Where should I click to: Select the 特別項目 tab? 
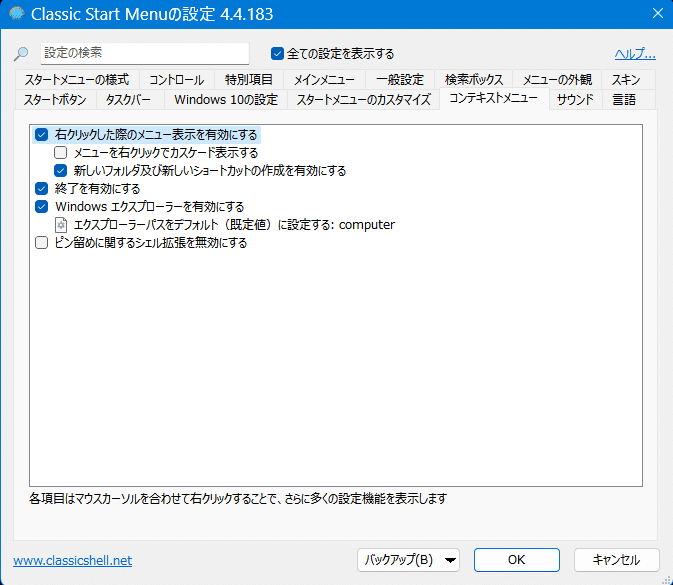(249, 80)
